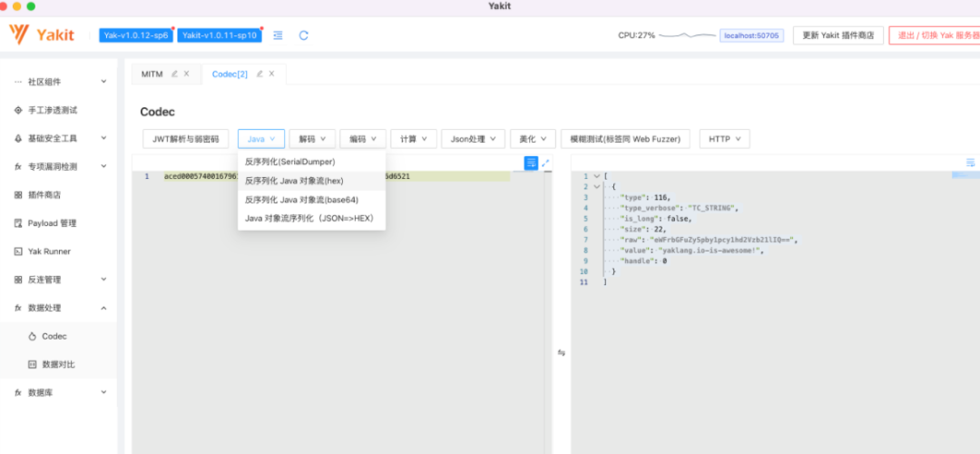
Task: Open the 美化 dropdown
Action: coord(534,139)
